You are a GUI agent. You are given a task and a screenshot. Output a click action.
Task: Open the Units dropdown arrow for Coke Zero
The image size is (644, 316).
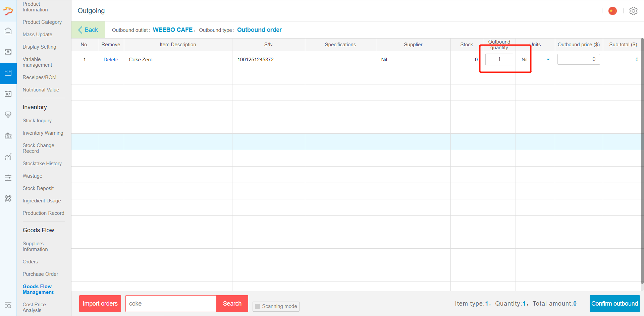pyautogui.click(x=548, y=60)
